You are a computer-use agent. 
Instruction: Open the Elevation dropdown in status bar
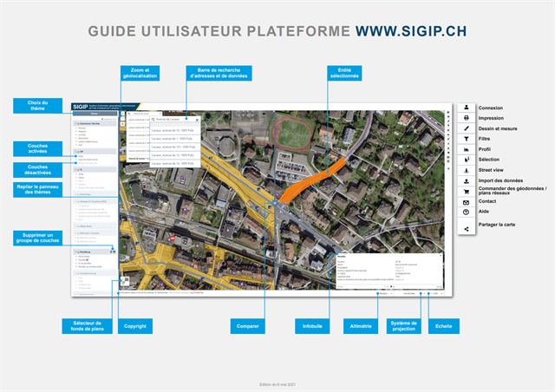pyautogui.click(x=385, y=293)
